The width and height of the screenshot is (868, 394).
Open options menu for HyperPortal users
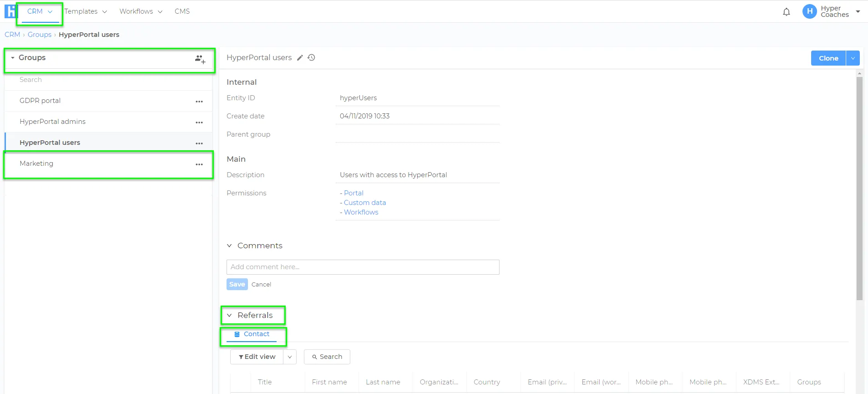199,143
